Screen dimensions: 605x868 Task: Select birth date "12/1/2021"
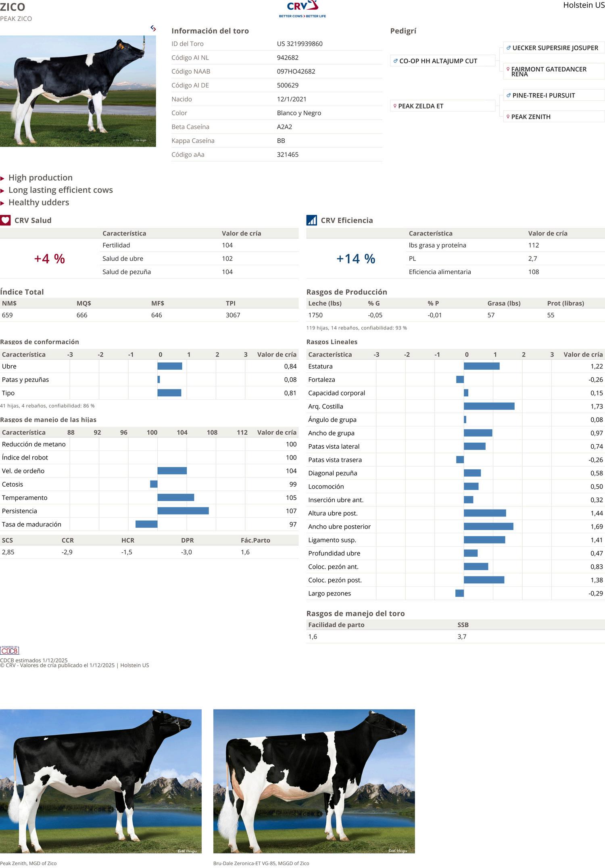pos(292,99)
